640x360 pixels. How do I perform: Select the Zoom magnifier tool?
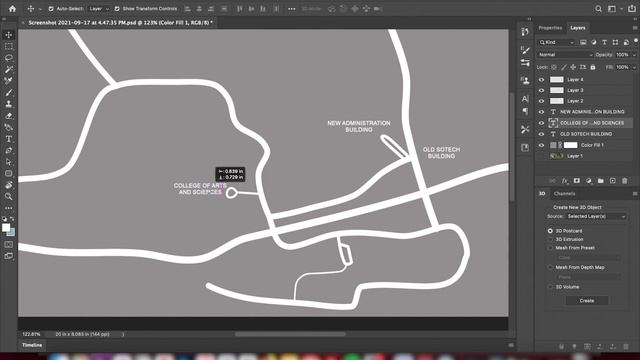[9, 196]
